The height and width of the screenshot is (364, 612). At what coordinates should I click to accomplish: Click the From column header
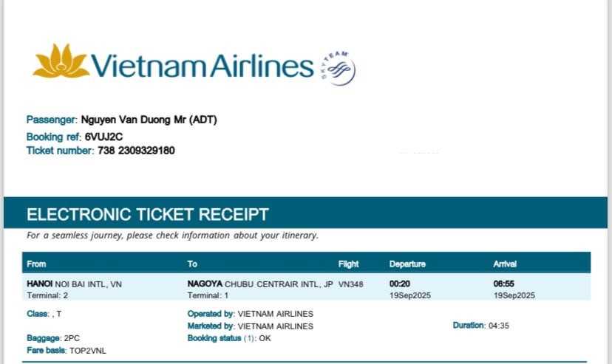click(x=36, y=264)
